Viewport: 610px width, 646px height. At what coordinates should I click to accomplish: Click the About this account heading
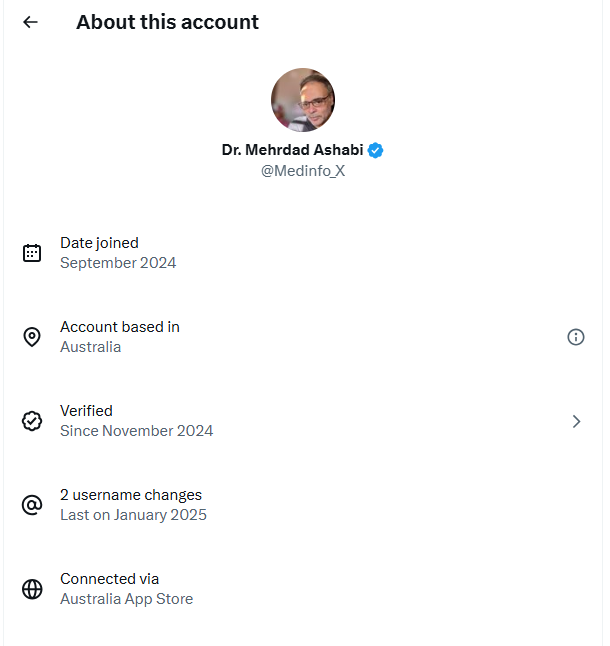(167, 22)
